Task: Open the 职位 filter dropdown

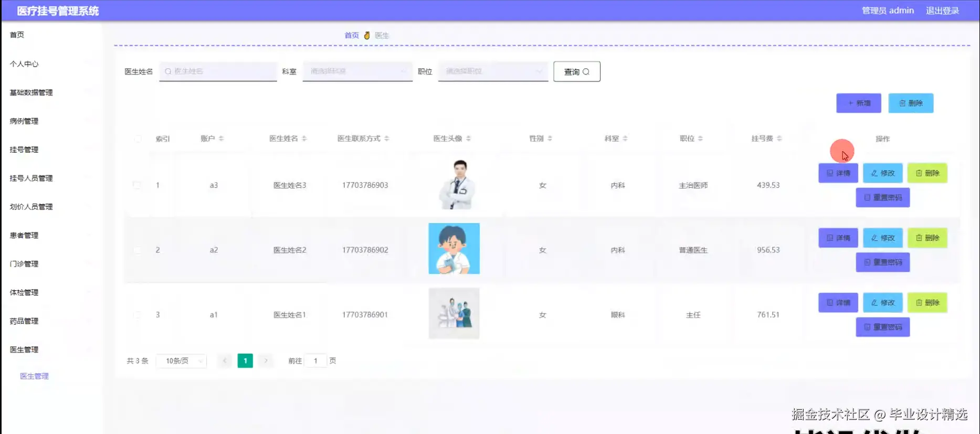Action: (493, 71)
